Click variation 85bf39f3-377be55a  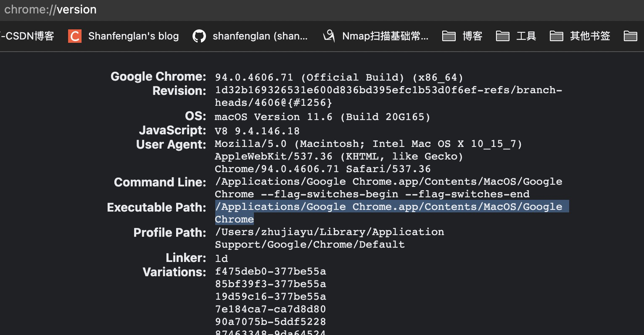point(271,284)
